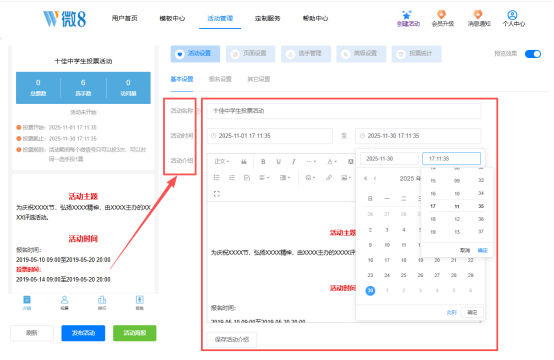Select hour 18 in the time panel
Screen dimensions: 554x360
coord(433,219)
